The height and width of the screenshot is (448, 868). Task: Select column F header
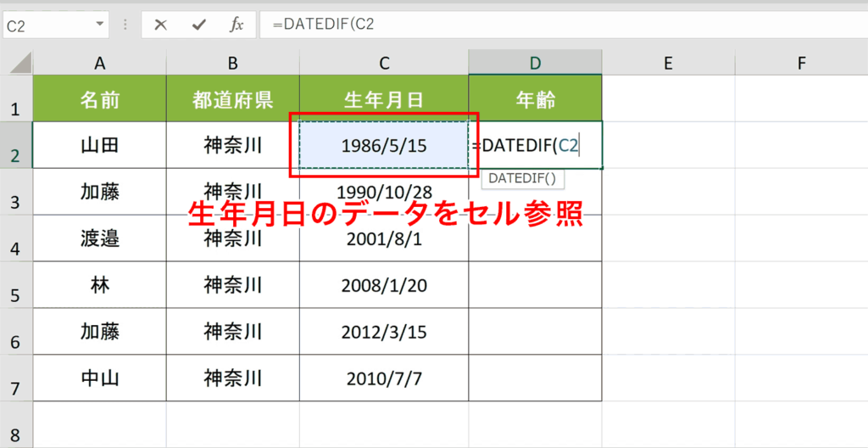tap(802, 63)
